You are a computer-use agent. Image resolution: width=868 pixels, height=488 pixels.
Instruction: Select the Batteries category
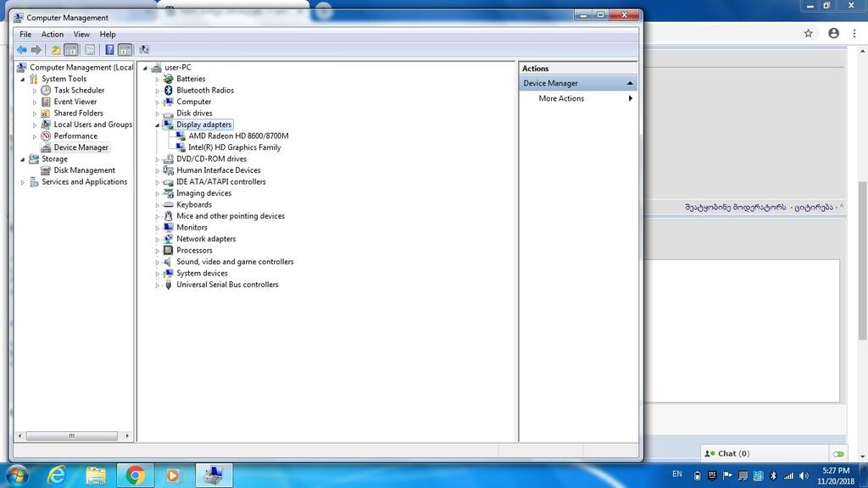point(191,79)
